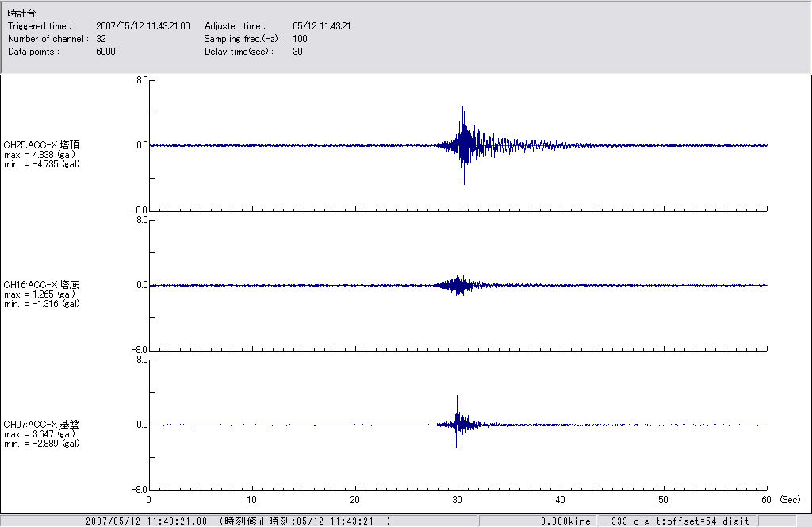Click the 30 second tick on time axis
The width and height of the screenshot is (812, 527).
tap(457, 500)
